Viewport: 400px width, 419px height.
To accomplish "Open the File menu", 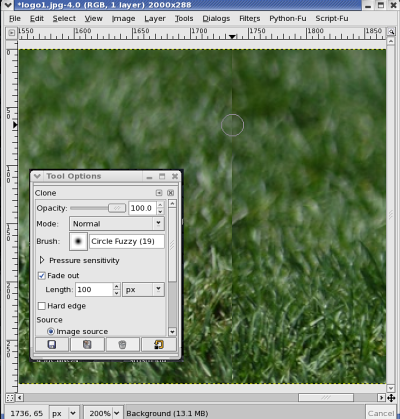I will pyautogui.click(x=15, y=19).
